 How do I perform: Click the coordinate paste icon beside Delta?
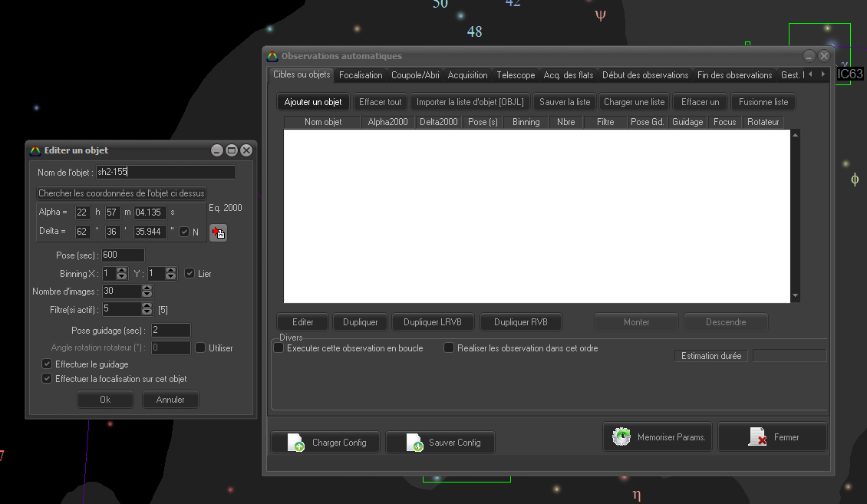[x=218, y=232]
